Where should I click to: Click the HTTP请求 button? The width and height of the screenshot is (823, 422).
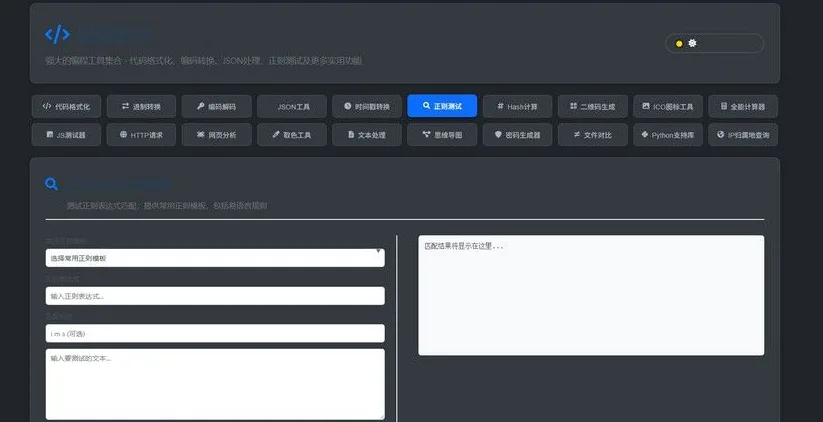pos(142,135)
